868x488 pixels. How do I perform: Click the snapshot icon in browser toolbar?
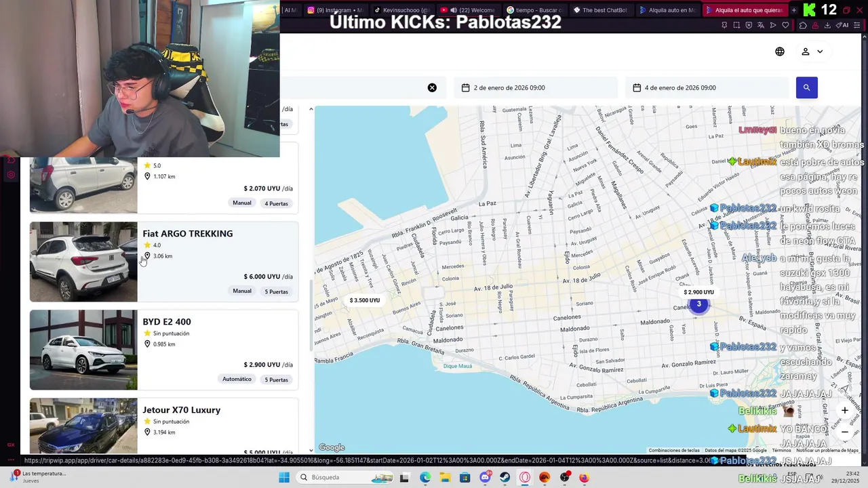pos(736,25)
